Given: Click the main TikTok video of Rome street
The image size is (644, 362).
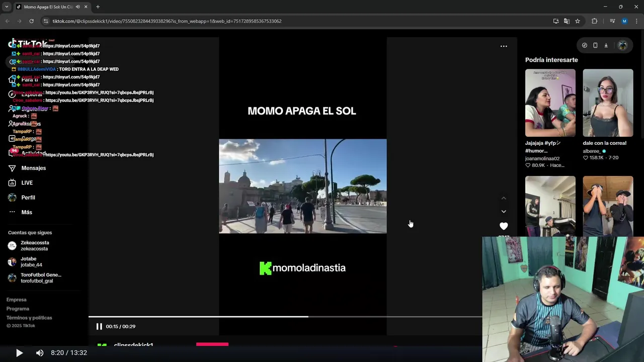Looking at the screenshot, I should pyautogui.click(x=303, y=186).
